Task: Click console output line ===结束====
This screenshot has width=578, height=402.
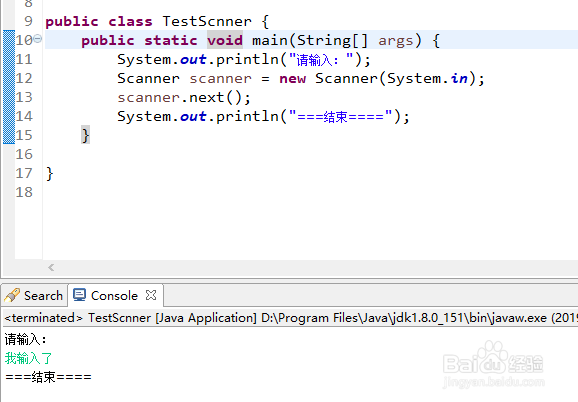Action: (48, 377)
